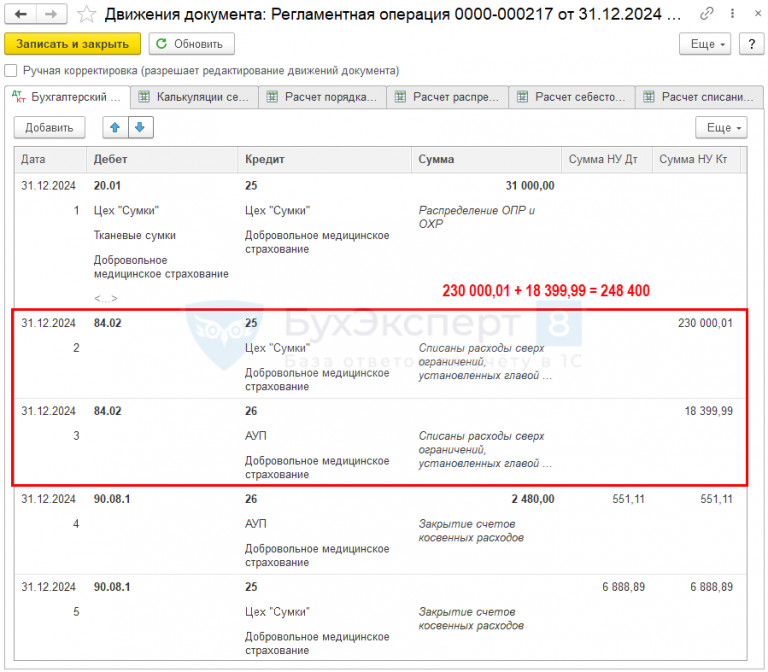Open the question mark help button
This screenshot has width=768, height=672.
747,44
